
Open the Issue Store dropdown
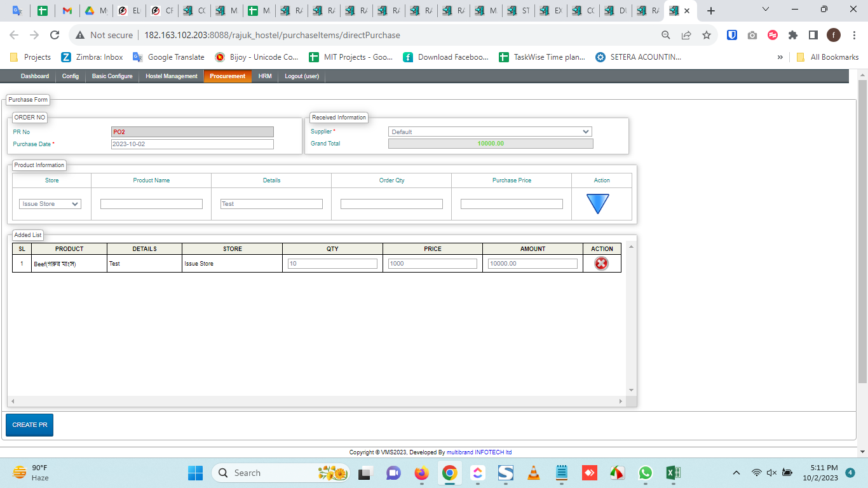point(50,204)
